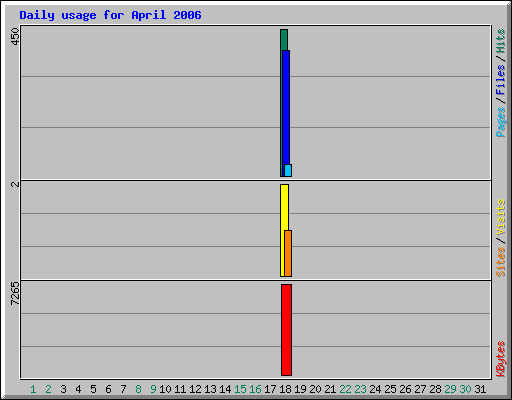The height and width of the screenshot is (400, 512).
Task: Click day label 17 on the x-axis
Action: (x=270, y=389)
